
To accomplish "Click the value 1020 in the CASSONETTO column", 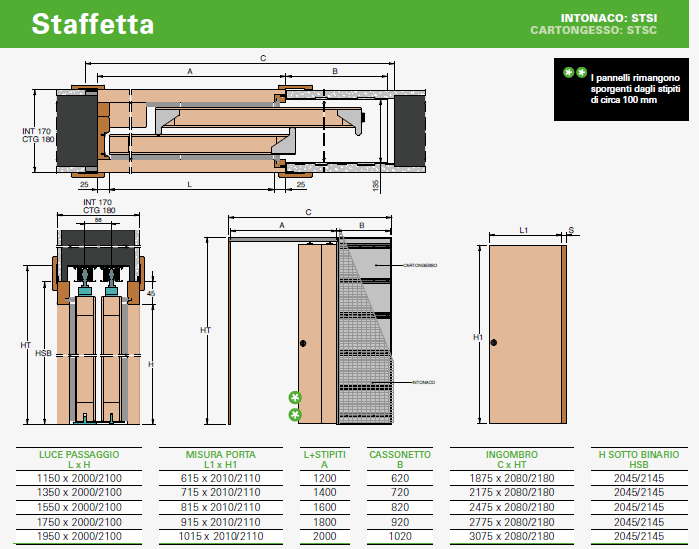I will (401, 535).
